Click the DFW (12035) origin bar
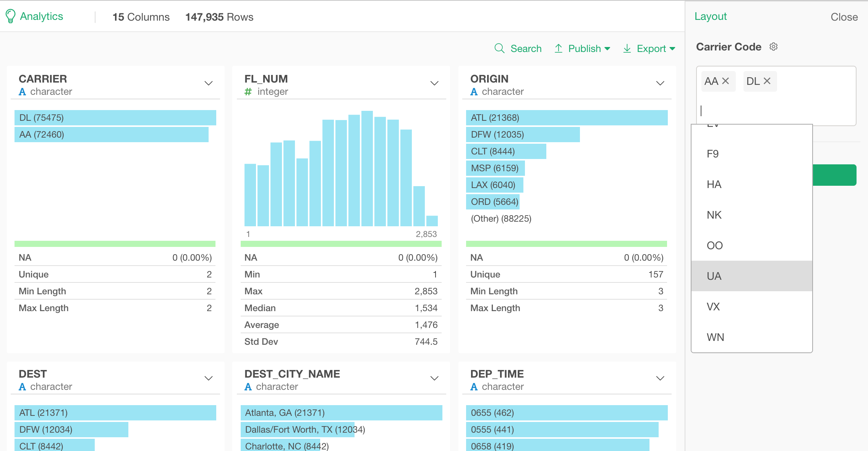 (523, 135)
